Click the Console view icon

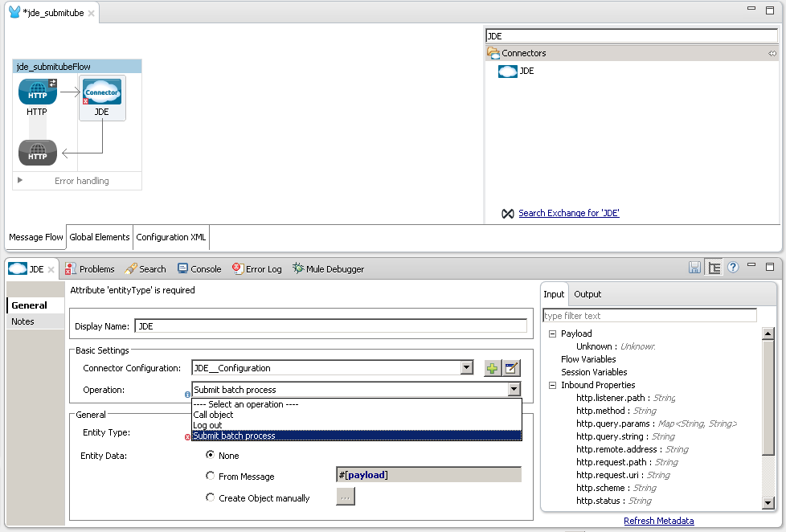pyautogui.click(x=182, y=268)
